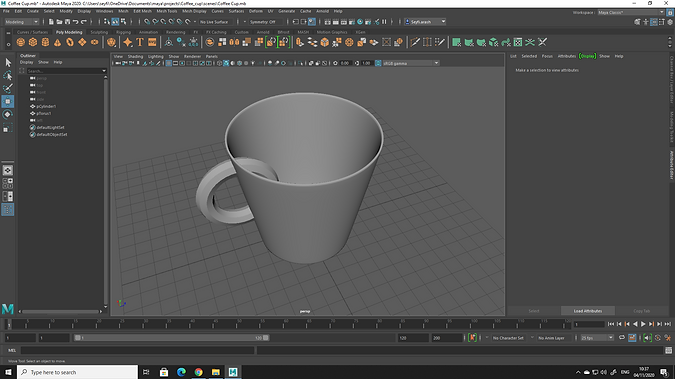Open the Edit Mesh menu
This screenshot has height=379, width=675.
(x=142, y=11)
